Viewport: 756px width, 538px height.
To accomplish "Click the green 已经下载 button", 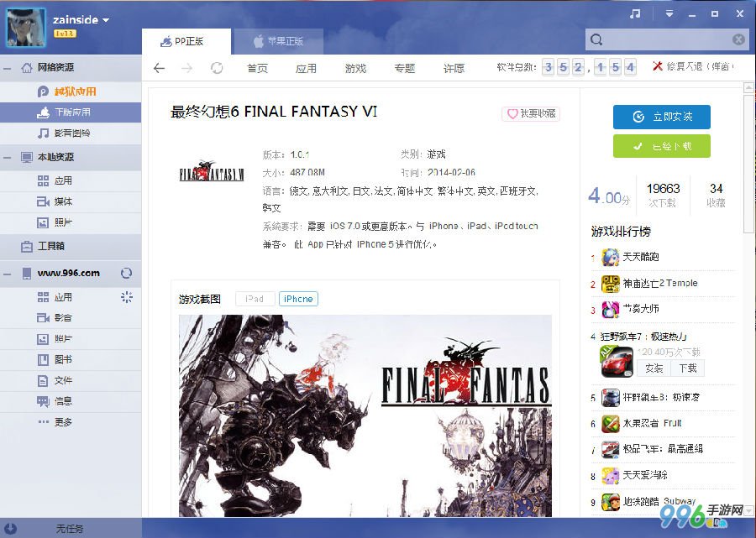I will [x=662, y=146].
